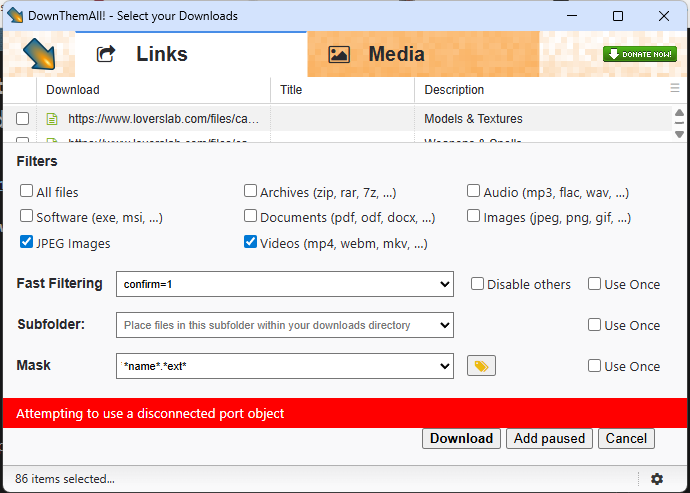The height and width of the screenshot is (493, 690).
Task: Expand the Mask dropdown arrow
Action: pyautogui.click(x=444, y=366)
